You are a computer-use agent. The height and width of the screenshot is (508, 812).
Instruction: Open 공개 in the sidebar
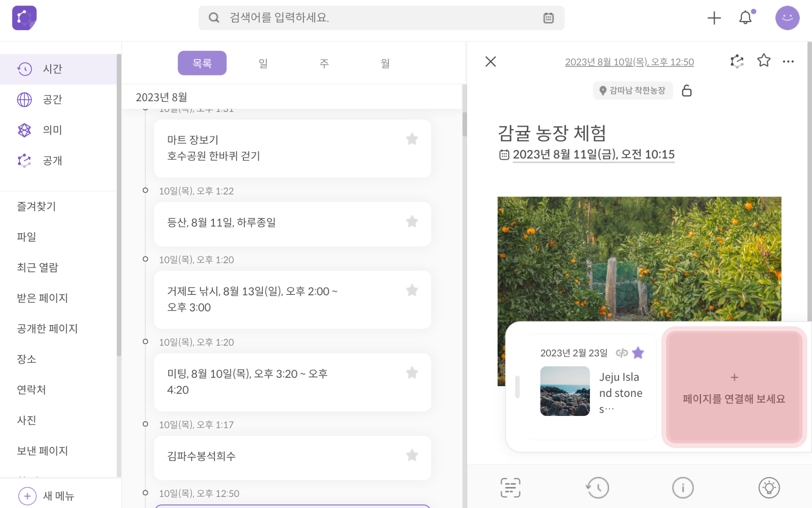58,160
